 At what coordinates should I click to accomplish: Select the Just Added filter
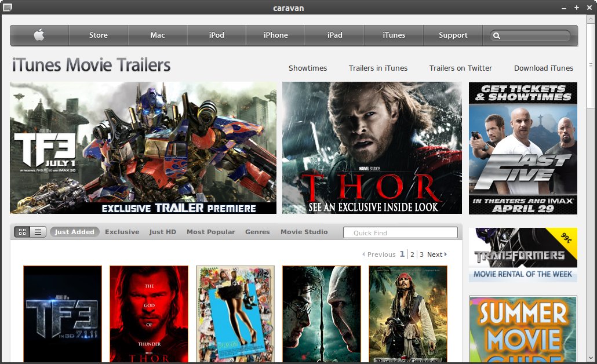[75, 232]
